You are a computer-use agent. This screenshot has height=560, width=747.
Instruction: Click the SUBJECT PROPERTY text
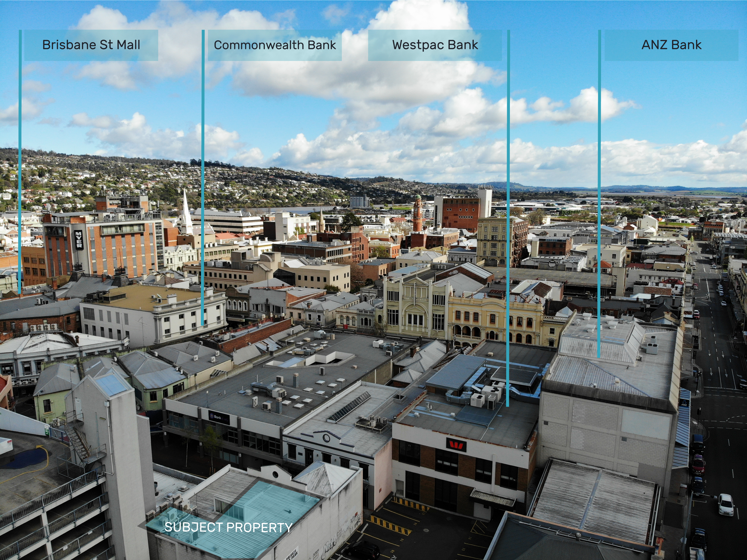[228, 527]
